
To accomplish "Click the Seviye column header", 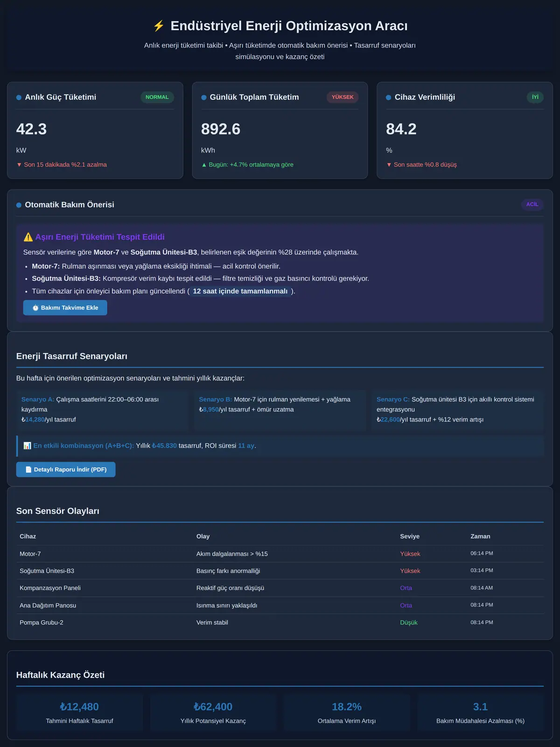I will click(410, 537).
